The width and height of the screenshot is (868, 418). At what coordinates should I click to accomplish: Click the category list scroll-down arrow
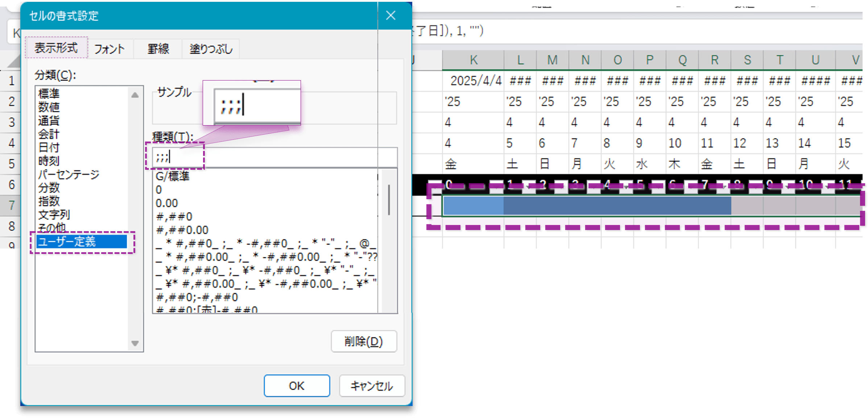[135, 344]
